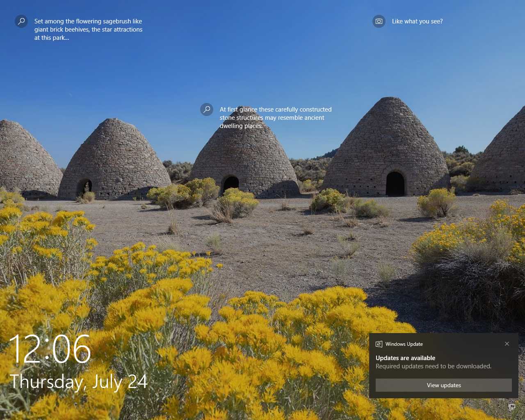This screenshot has width=525, height=420.
Task: Dismiss the Windows Update notification
Action: 507,344
